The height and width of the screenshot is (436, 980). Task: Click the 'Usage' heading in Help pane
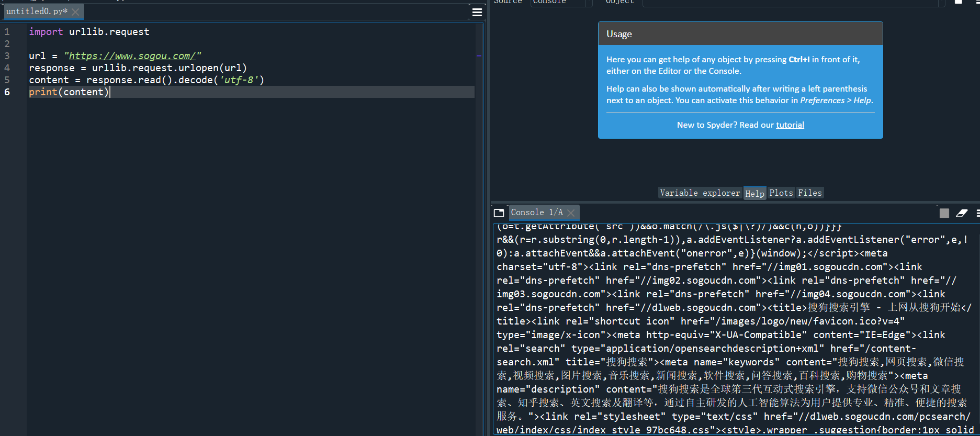pyautogui.click(x=619, y=34)
